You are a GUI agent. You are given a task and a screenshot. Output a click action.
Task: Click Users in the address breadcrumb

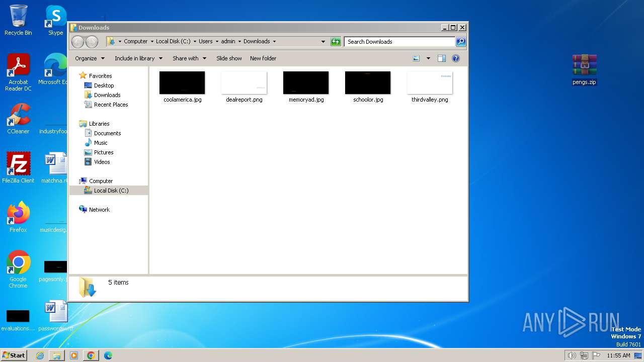[205, 41]
